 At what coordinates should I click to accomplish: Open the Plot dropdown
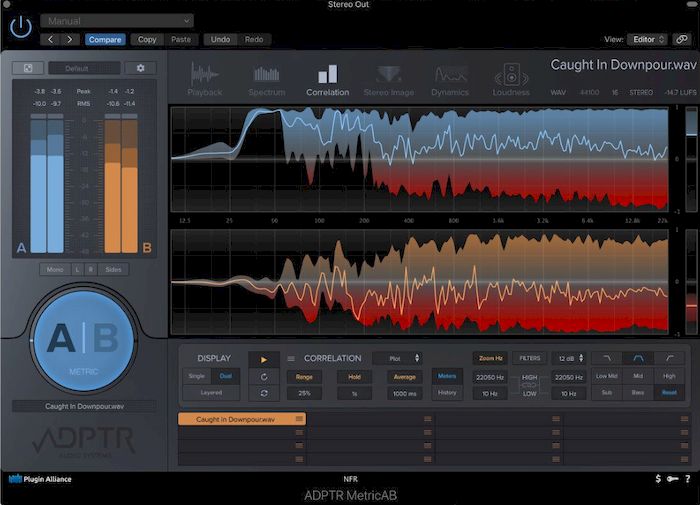coord(398,358)
